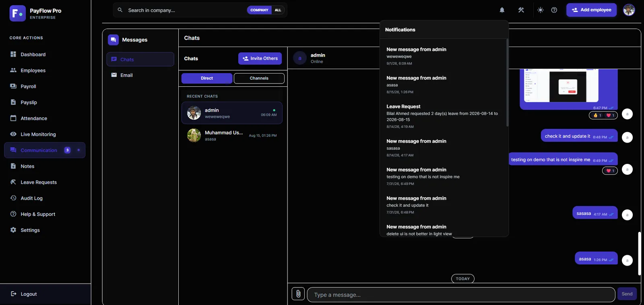Open Notes in the sidebar
644x305 pixels.
(45, 166)
